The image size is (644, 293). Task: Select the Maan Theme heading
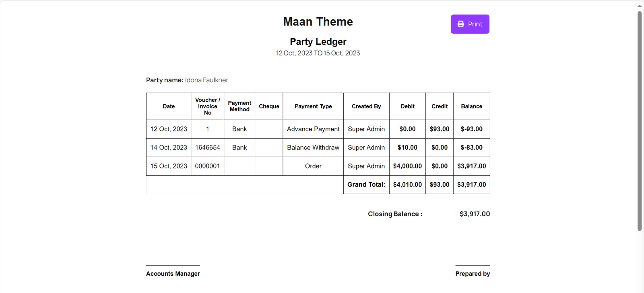click(x=318, y=22)
